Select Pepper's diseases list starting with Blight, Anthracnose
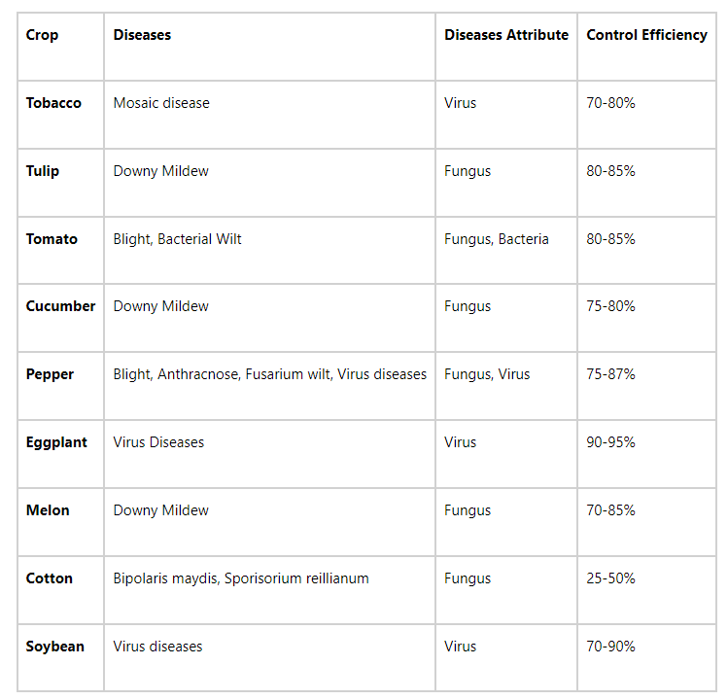This screenshot has height=700, width=728. point(269,374)
